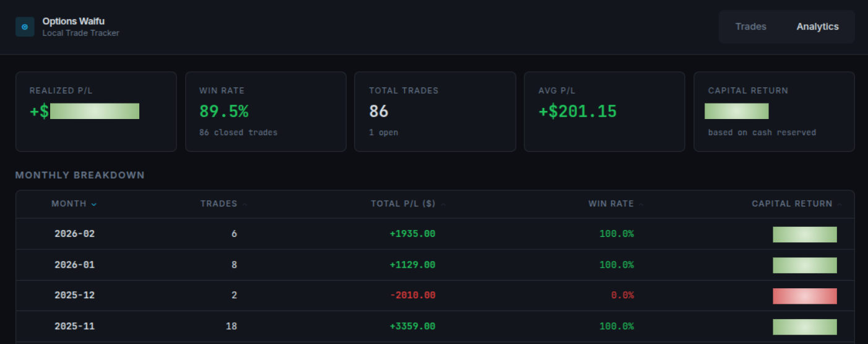Click the -2010.00 total P/L cell
This screenshot has width=868, height=344.
click(x=412, y=296)
